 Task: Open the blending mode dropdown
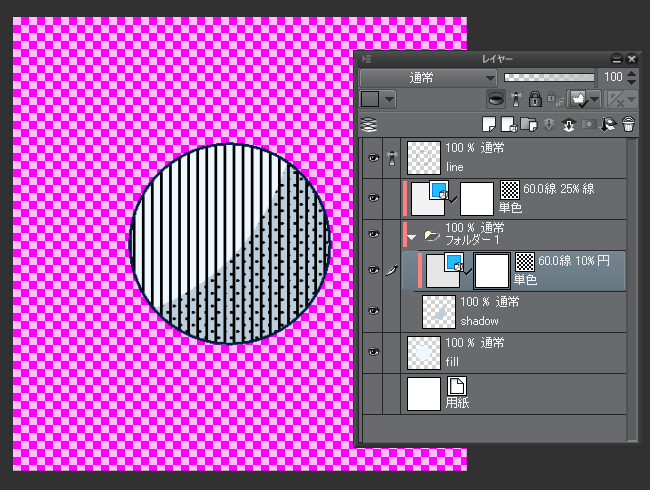[428, 77]
